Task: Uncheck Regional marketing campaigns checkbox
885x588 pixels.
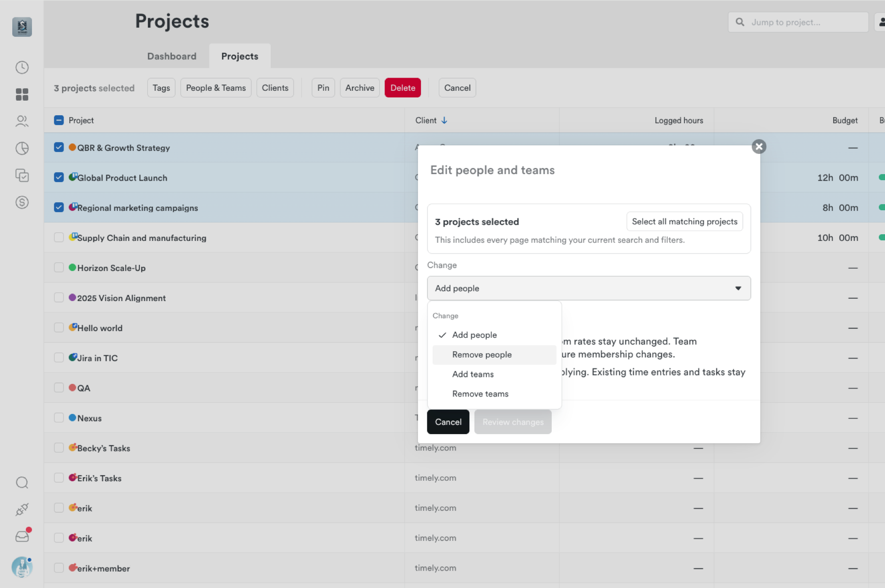Action: (x=59, y=207)
